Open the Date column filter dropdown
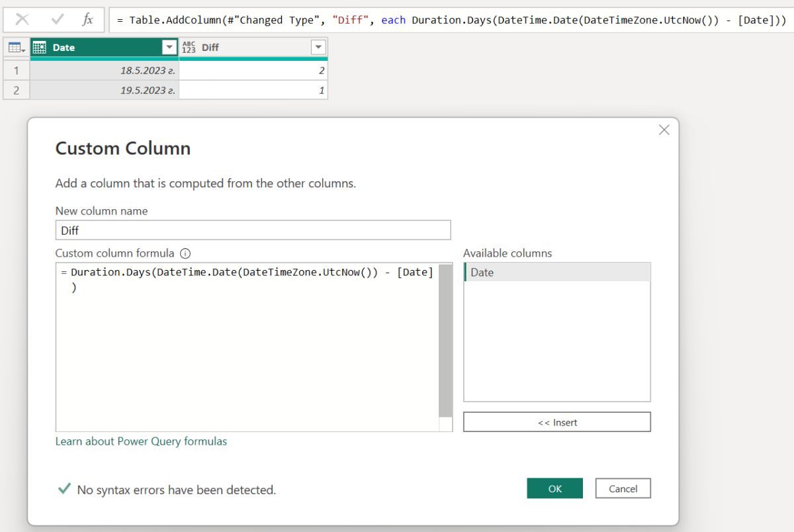The image size is (794, 532). (x=170, y=48)
